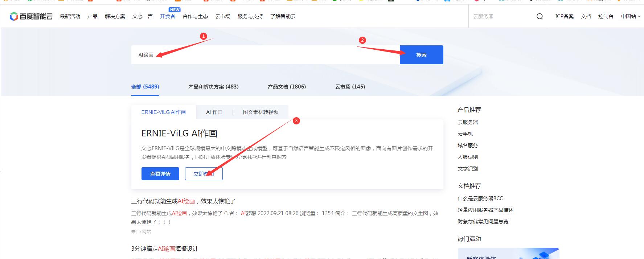Focus the header search box with 云服务器 placeholder
Viewport: 644px width, 259px height.
503,16
